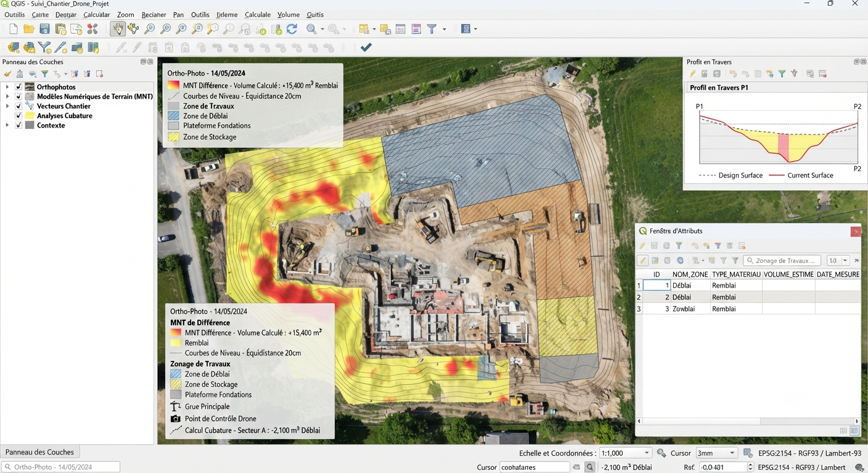Click the messages speech bubble icon in status bar
This screenshot has width=868, height=473.
(x=859, y=467)
